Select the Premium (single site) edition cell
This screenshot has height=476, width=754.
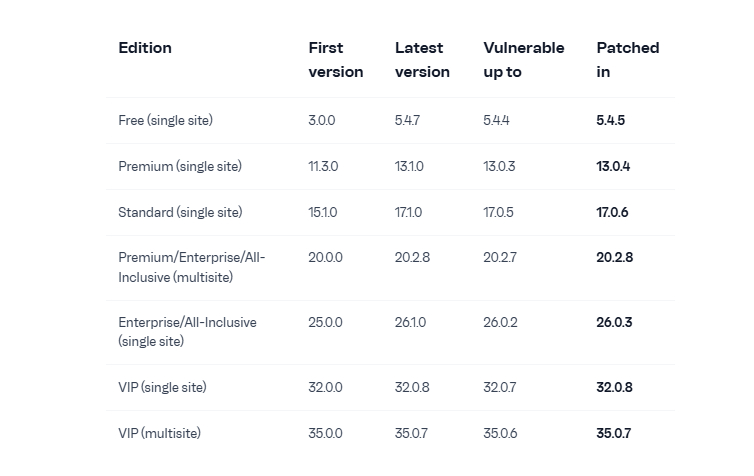[180, 166]
